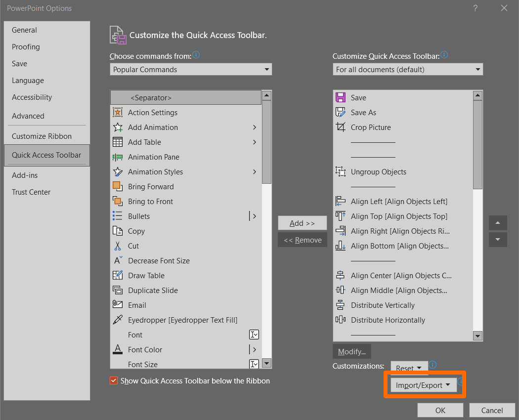Select the Ungroup Objects icon

click(x=340, y=171)
